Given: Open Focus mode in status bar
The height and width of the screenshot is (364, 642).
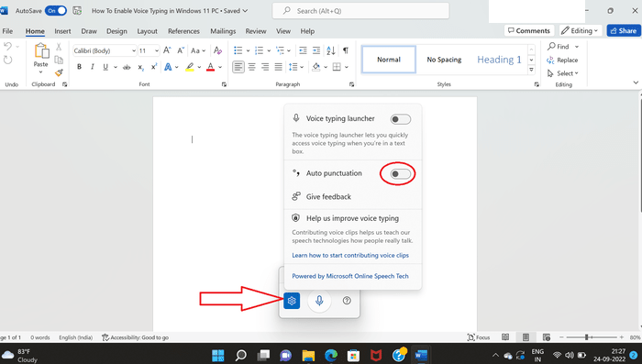Looking at the screenshot, I should pyautogui.click(x=479, y=337).
